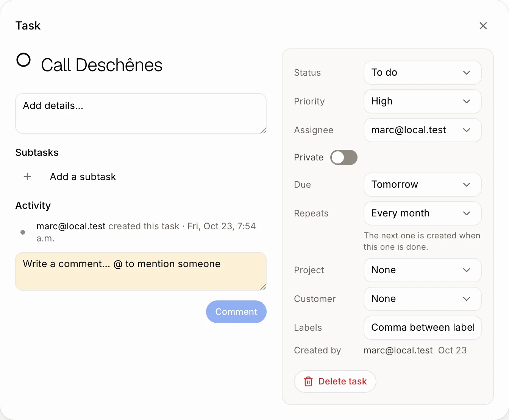Image resolution: width=509 pixels, height=420 pixels.
Task: Click into the Labels input field
Action: [423, 328]
